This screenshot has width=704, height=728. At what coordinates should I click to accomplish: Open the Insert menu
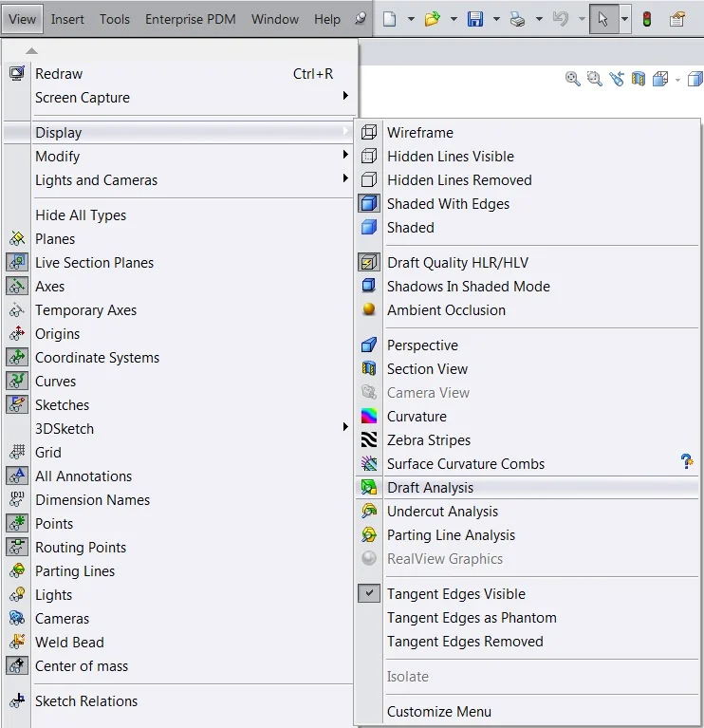(67, 19)
